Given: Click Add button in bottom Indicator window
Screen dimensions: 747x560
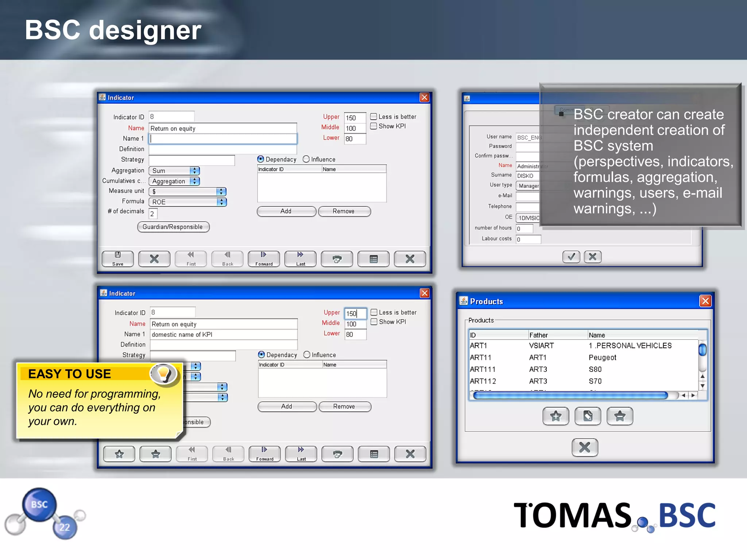Looking at the screenshot, I should point(287,407).
